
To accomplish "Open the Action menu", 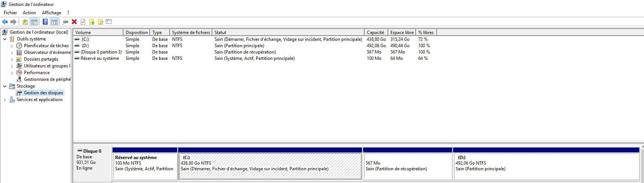I will 29,13.
